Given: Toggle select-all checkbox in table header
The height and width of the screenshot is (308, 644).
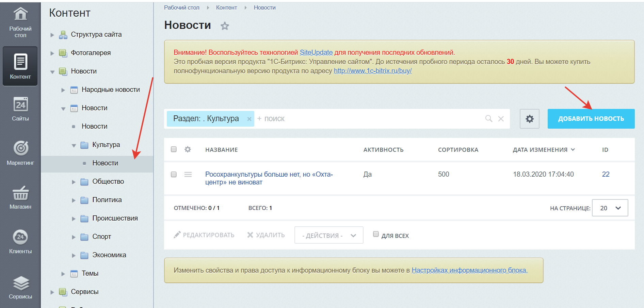Looking at the screenshot, I should [174, 149].
